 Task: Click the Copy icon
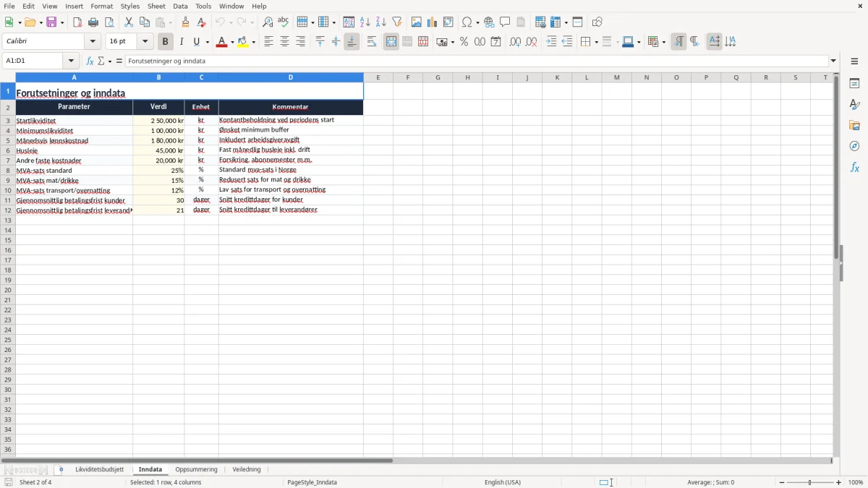click(x=145, y=22)
